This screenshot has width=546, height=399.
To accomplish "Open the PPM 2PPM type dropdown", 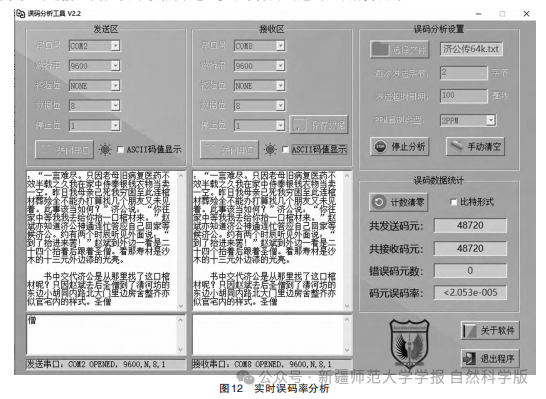I will pos(490,120).
